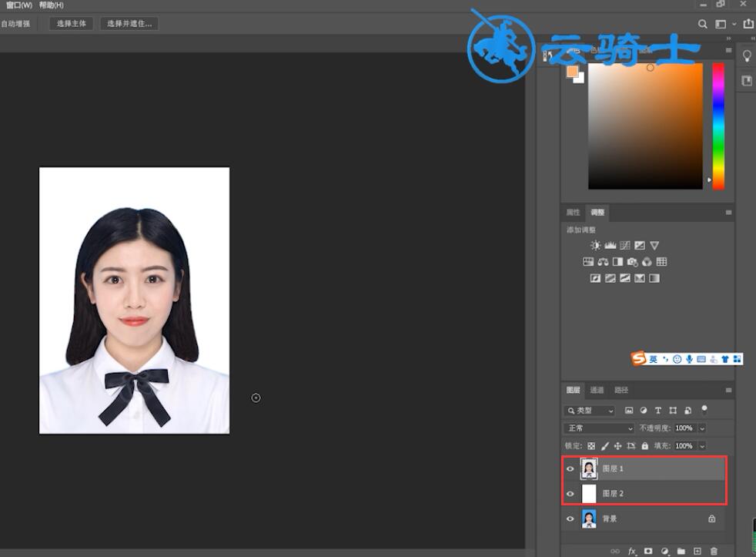Add a Black & White adjustment
756x557 pixels.
617,262
